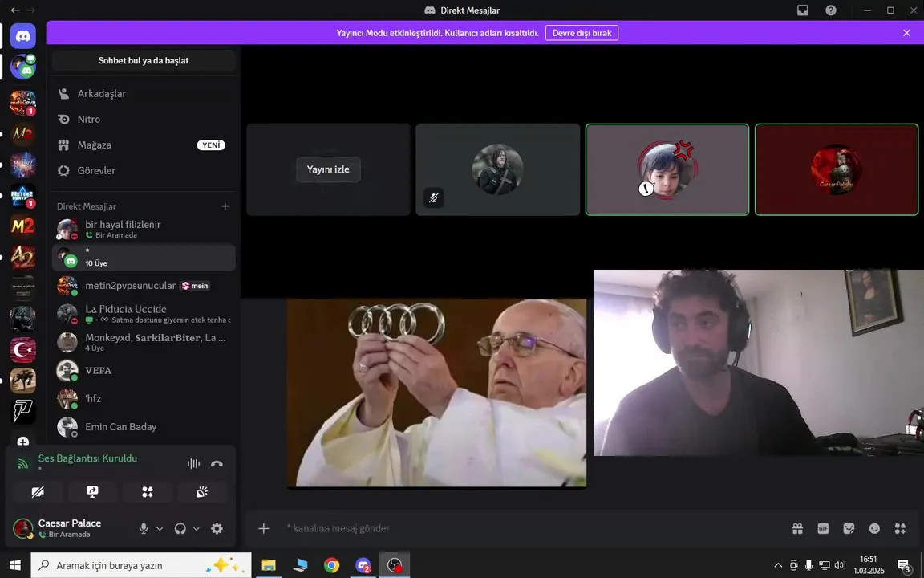The image size is (924, 578).
Task: Click the Sohbet bul ya da başlat search box
Action: [x=144, y=60]
